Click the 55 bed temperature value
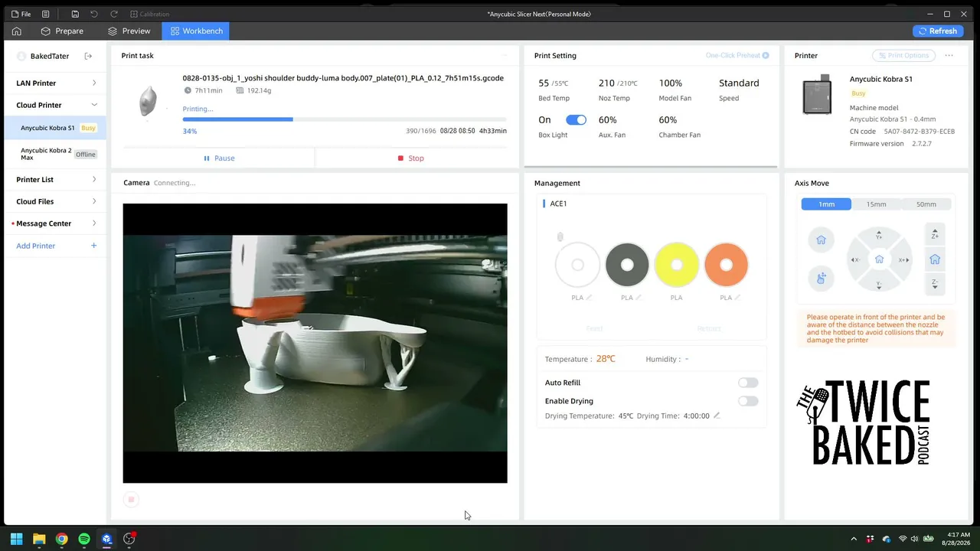Image resolution: width=980 pixels, height=551 pixels. 544,83
